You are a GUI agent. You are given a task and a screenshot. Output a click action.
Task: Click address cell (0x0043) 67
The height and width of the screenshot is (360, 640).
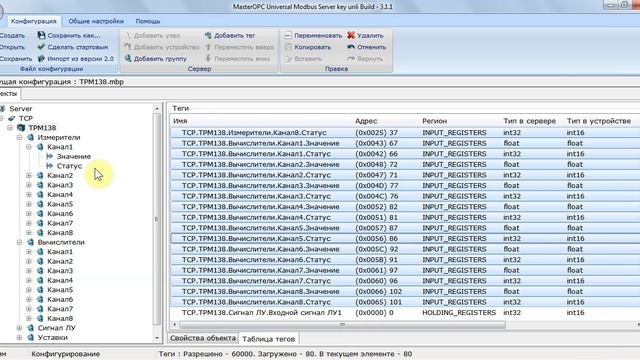376,143
